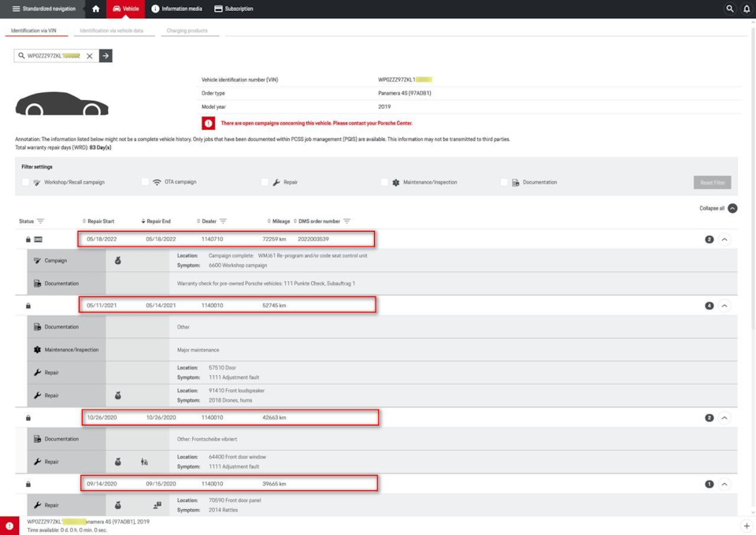Screen dimensions: 756x535
Task: Click the lock icon on 09/14/2020 row
Action: (x=28, y=484)
